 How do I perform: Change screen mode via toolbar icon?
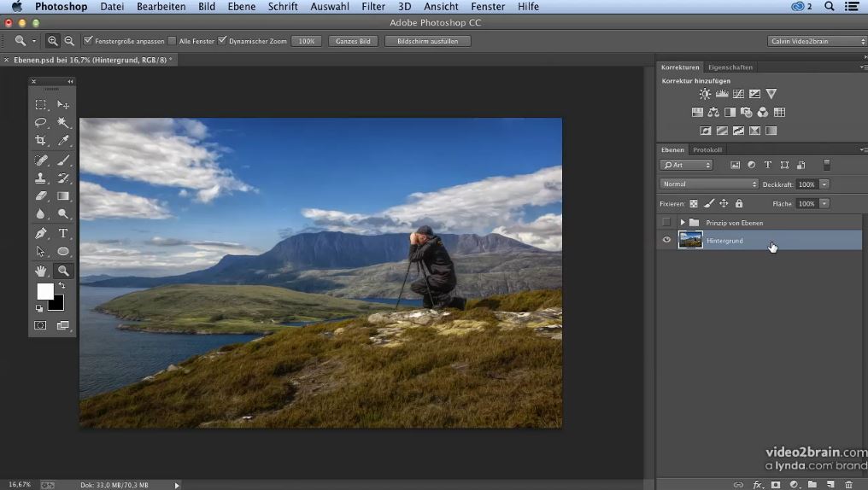click(63, 325)
